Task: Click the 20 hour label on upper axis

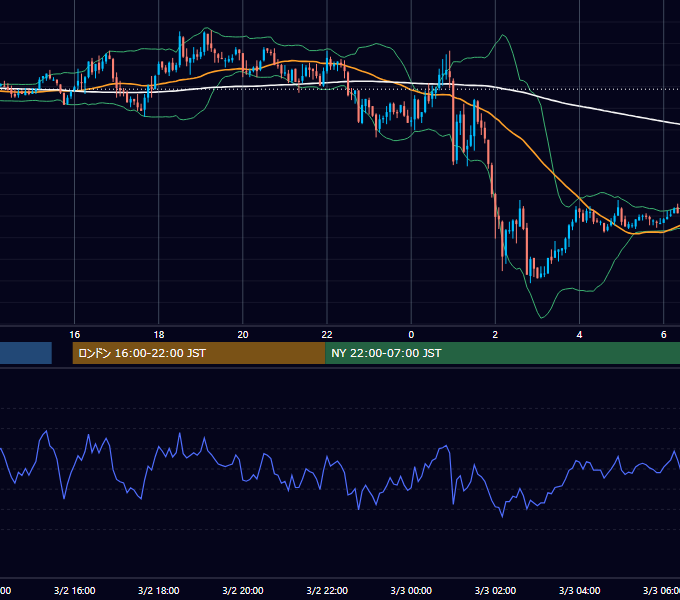Action: click(x=243, y=334)
